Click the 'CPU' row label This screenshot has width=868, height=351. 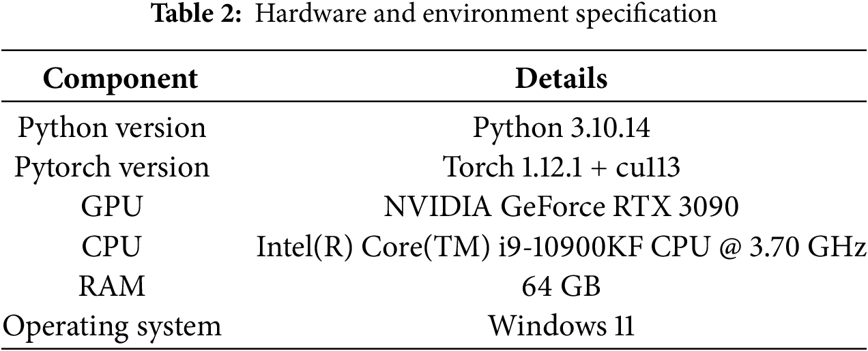click(112, 246)
